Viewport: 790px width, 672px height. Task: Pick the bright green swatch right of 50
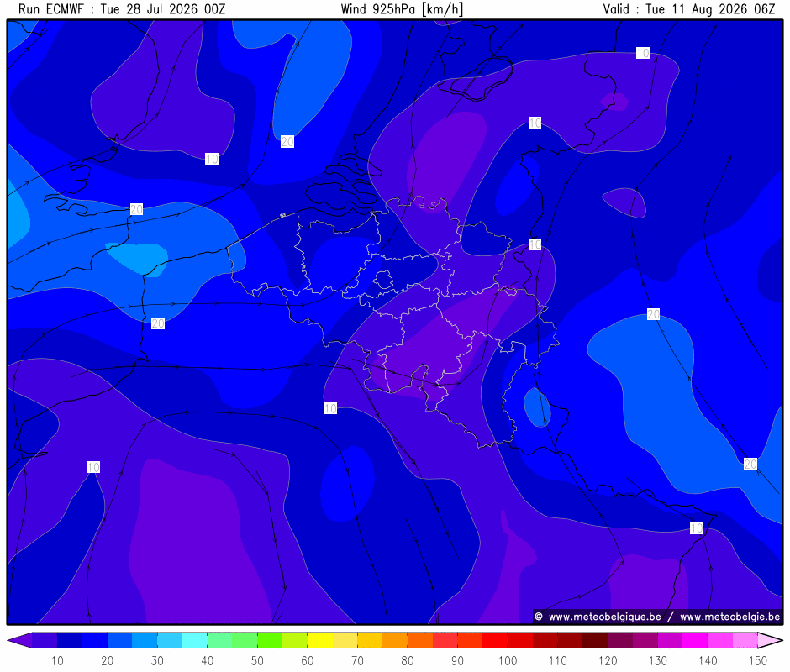tap(270, 640)
